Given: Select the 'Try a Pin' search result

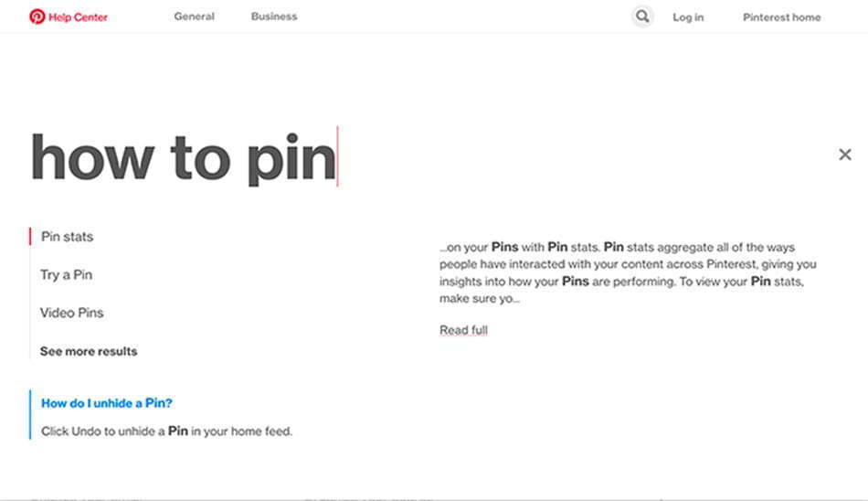Looking at the screenshot, I should [67, 275].
